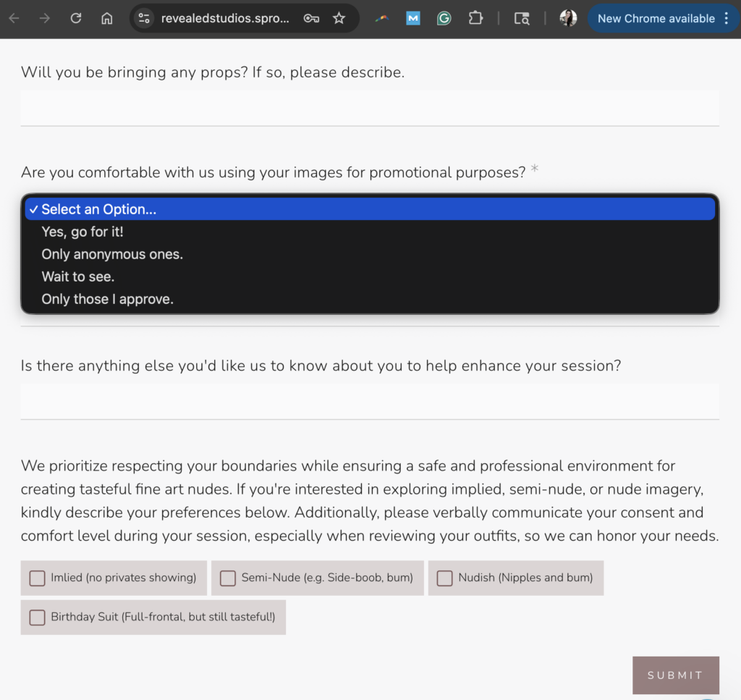Reload the current page
Viewport: 741px width, 700px height.
[75, 18]
